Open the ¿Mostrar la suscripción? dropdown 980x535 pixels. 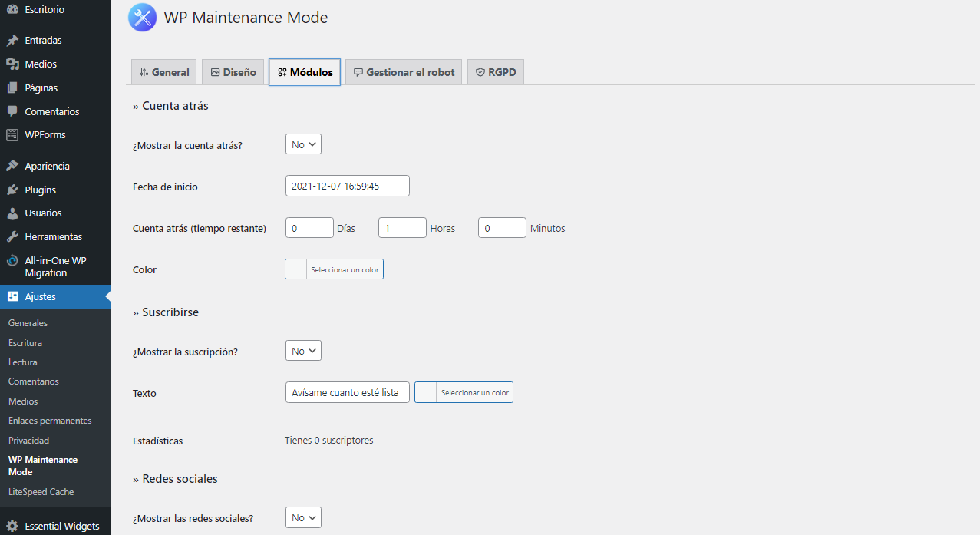click(x=303, y=350)
